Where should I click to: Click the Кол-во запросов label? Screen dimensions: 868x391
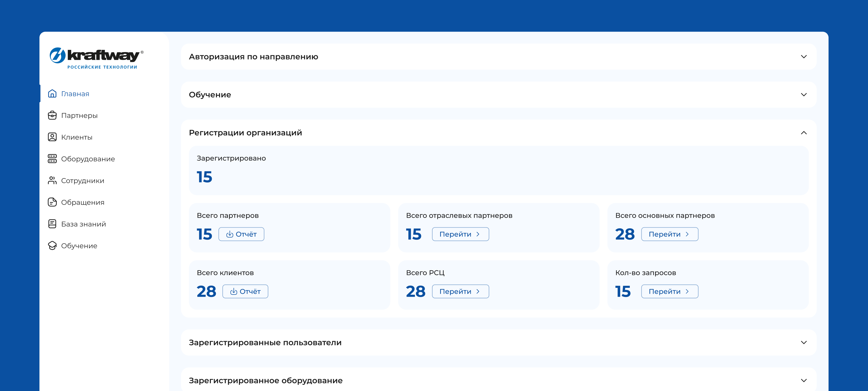coord(646,273)
